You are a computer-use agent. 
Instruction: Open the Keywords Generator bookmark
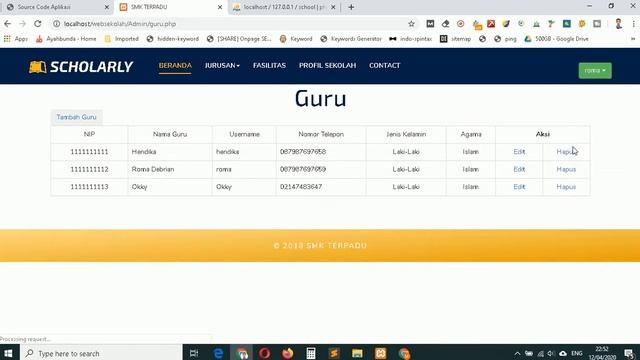point(351,39)
